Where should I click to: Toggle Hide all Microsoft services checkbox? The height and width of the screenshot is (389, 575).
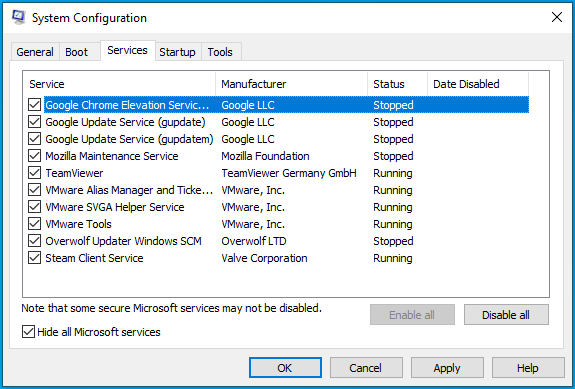coord(28,331)
